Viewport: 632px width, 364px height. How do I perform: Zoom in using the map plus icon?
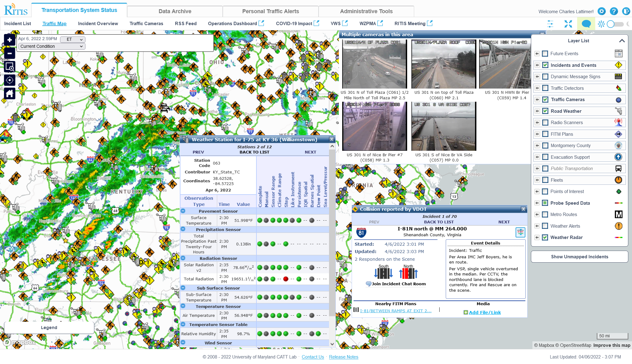[9, 40]
